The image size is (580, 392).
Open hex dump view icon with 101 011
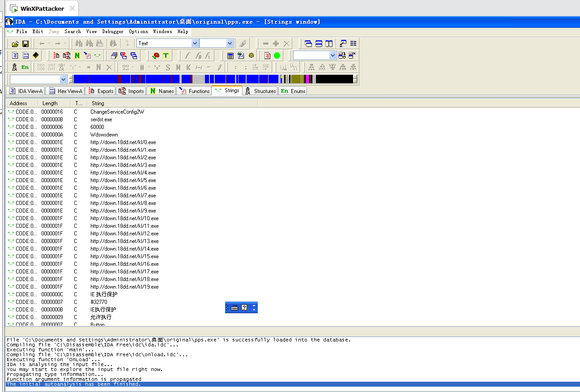click(26, 55)
